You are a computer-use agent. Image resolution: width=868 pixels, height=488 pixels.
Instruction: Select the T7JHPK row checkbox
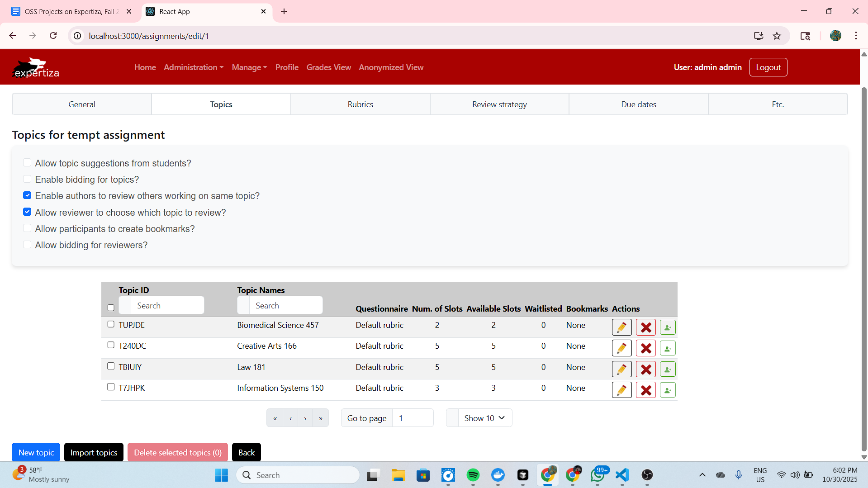(x=111, y=387)
